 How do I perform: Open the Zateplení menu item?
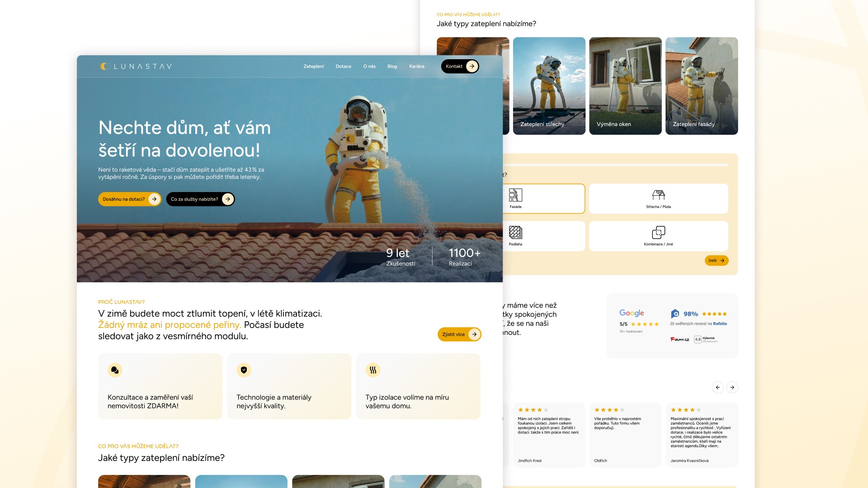(x=314, y=66)
